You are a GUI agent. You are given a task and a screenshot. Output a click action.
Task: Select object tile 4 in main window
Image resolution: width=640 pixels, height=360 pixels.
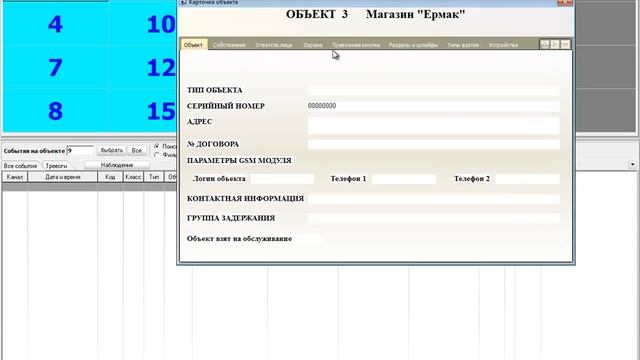pos(55,24)
